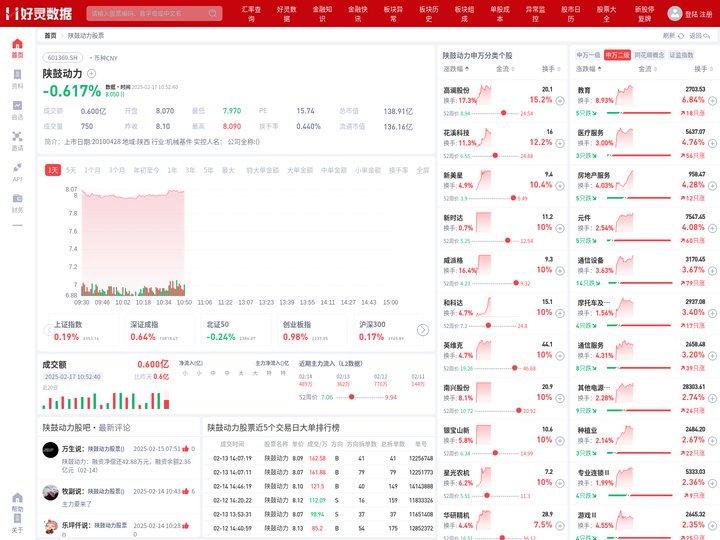
Task: Click 首页 breadcrumb link
Action: coord(51,35)
